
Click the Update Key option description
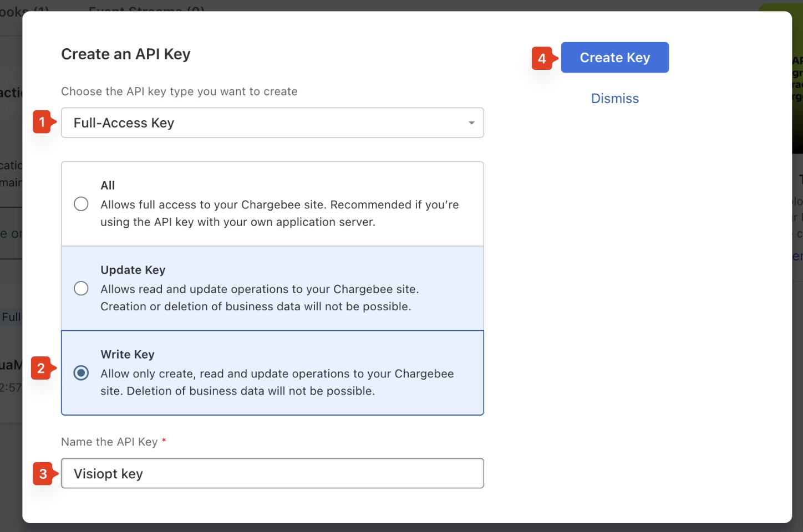260,298
